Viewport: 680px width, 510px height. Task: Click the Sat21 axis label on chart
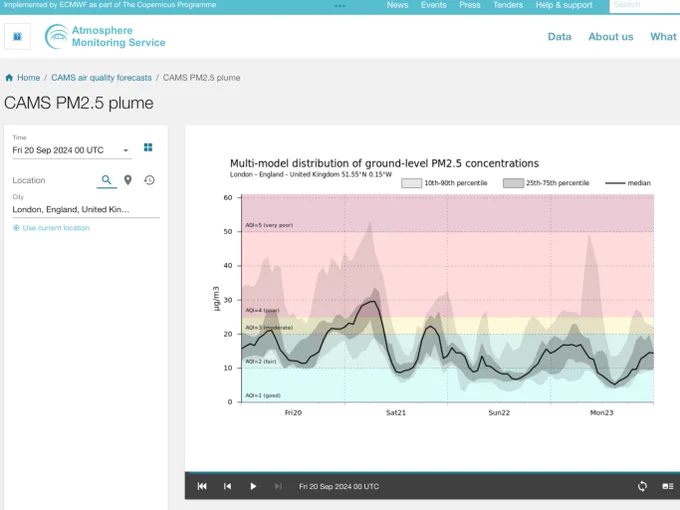(396, 412)
